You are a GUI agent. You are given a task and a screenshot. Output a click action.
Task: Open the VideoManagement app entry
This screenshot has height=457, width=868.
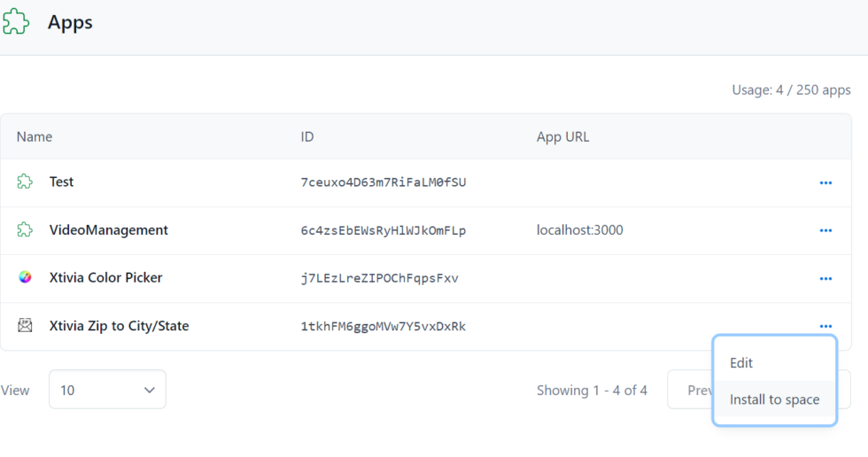[108, 230]
